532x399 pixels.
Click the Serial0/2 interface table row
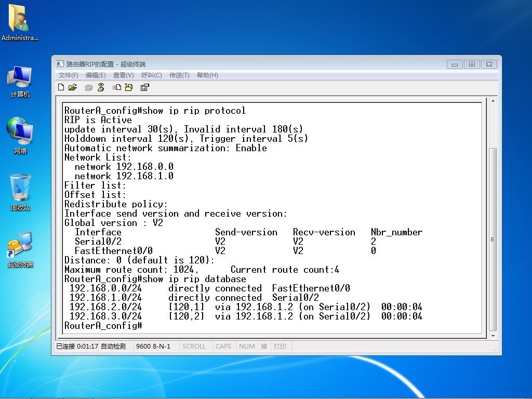tap(225, 242)
